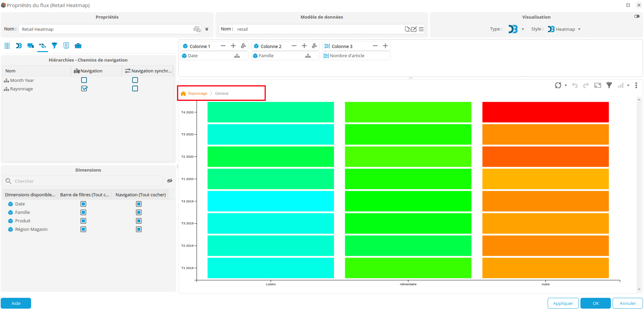Image resolution: width=644 pixels, height=310 pixels.
Task: Click the Appliquer button
Action: [563, 303]
